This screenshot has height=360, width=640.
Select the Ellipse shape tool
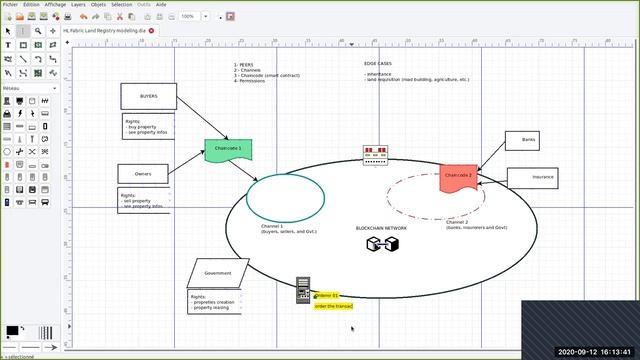coord(38,45)
